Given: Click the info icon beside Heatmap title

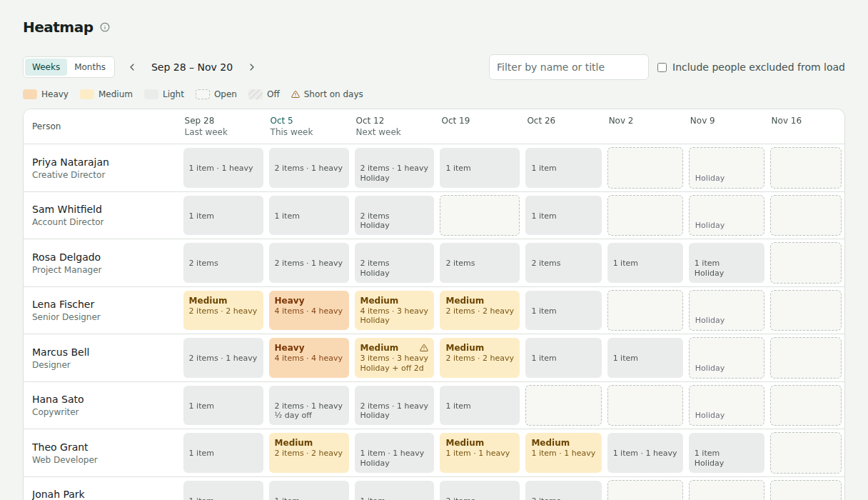Looking at the screenshot, I should (105, 27).
